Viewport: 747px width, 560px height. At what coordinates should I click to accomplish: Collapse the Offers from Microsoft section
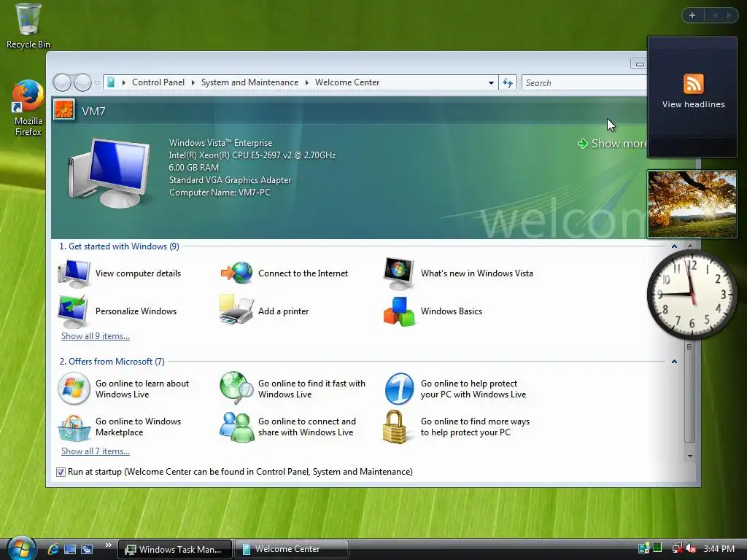click(x=674, y=362)
